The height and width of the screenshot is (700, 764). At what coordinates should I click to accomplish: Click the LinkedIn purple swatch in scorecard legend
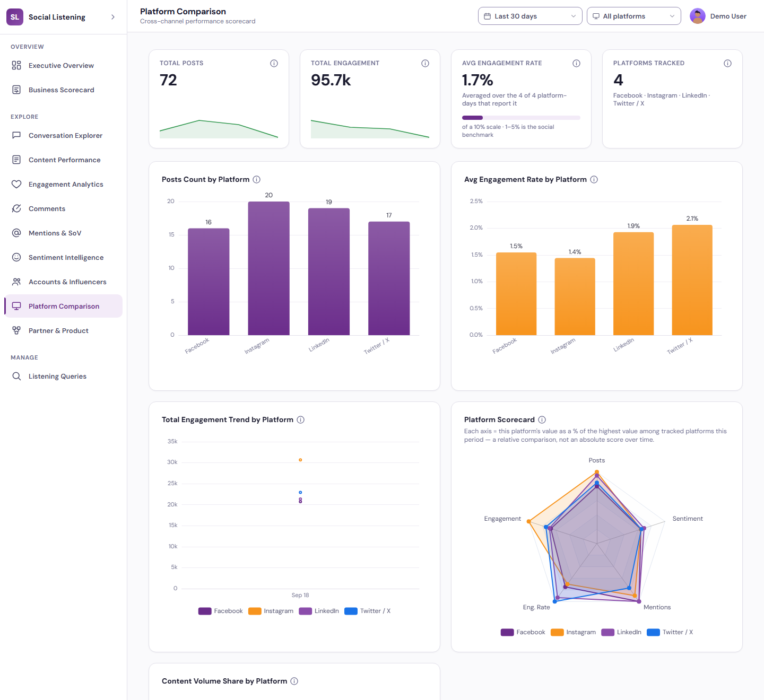point(607,632)
